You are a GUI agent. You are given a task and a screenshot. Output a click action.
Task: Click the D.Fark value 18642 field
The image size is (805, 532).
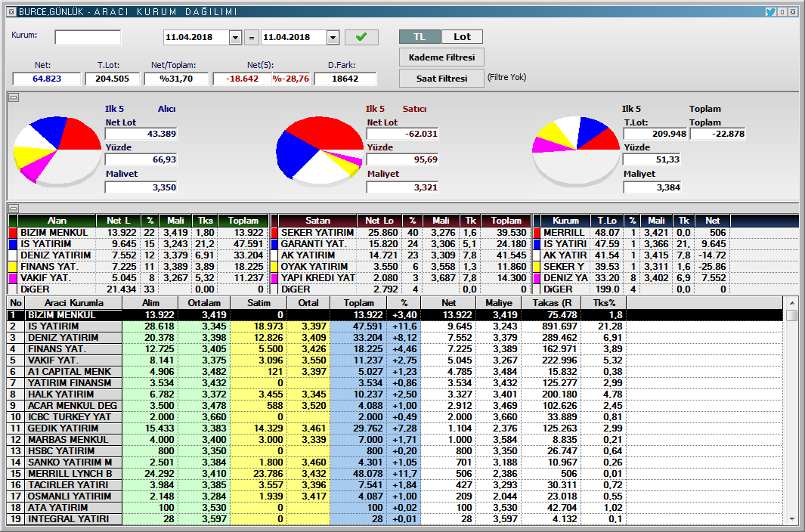pyautogui.click(x=345, y=79)
